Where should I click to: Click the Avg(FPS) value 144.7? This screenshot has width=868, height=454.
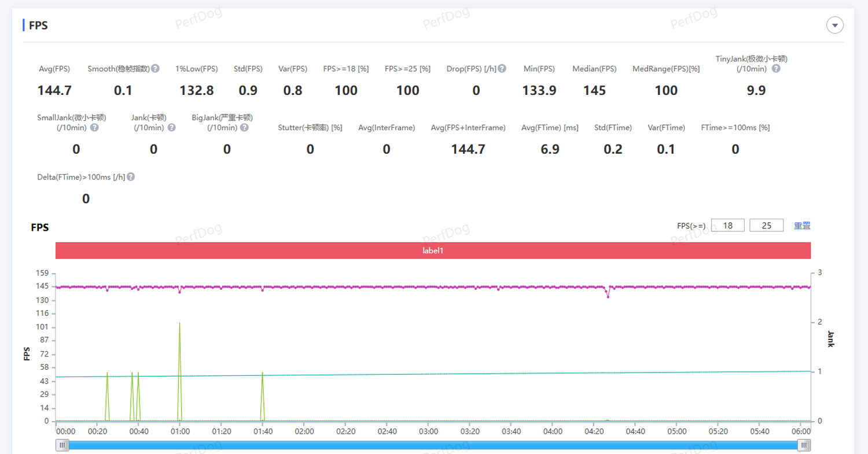point(54,90)
